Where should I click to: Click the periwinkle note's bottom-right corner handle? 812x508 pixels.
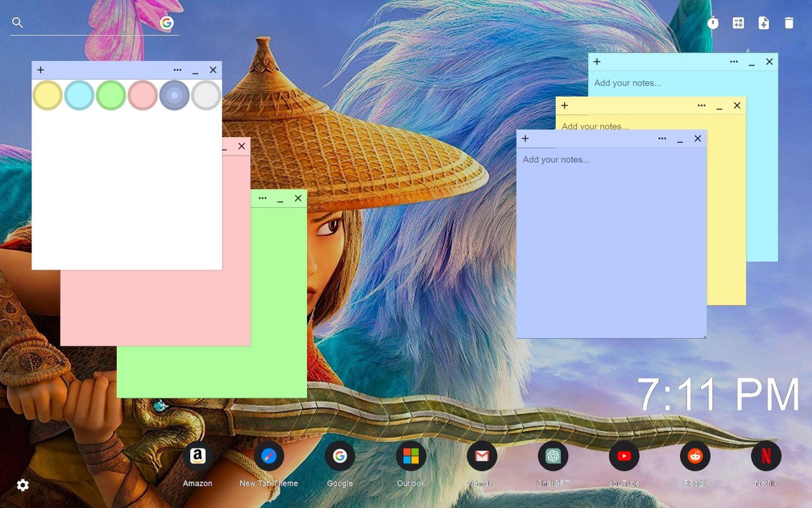point(704,336)
